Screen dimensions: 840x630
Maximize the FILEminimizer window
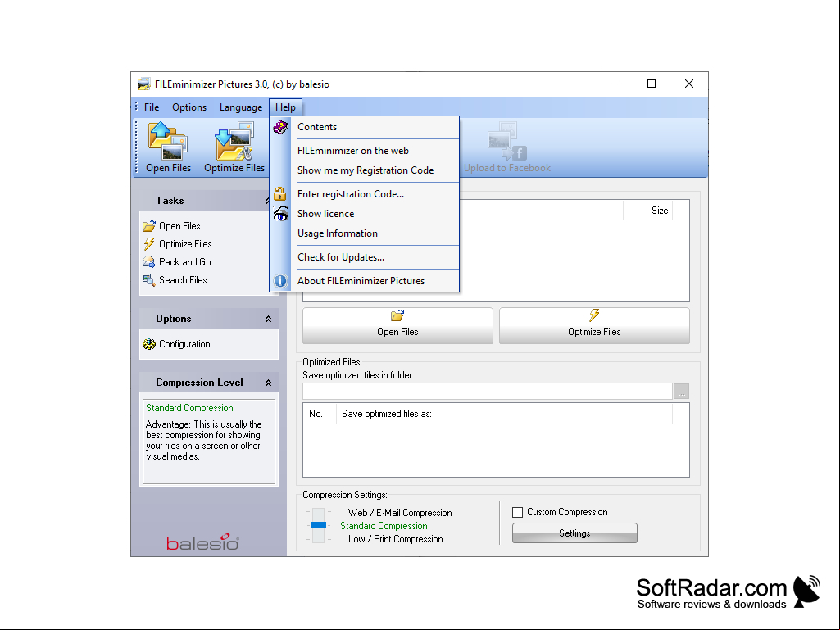(x=652, y=84)
